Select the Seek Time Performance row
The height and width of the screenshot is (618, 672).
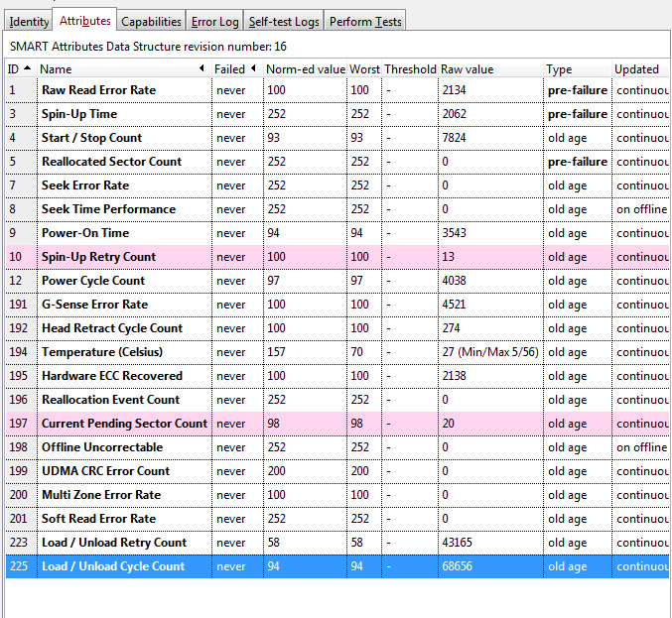tap(336, 209)
